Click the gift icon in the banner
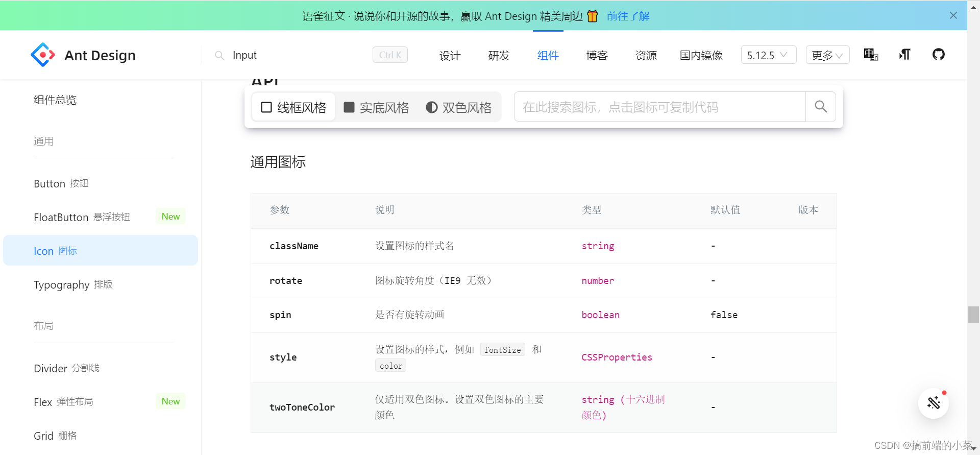The width and height of the screenshot is (980, 455). coord(593,16)
